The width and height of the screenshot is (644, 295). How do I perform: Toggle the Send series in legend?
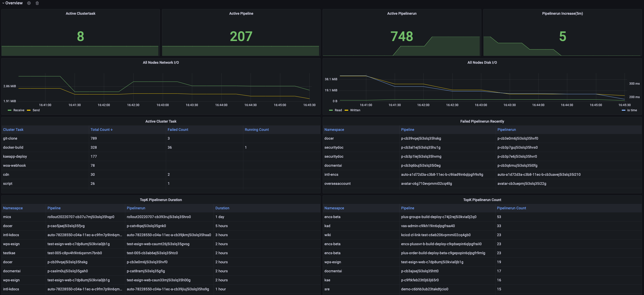[36, 110]
